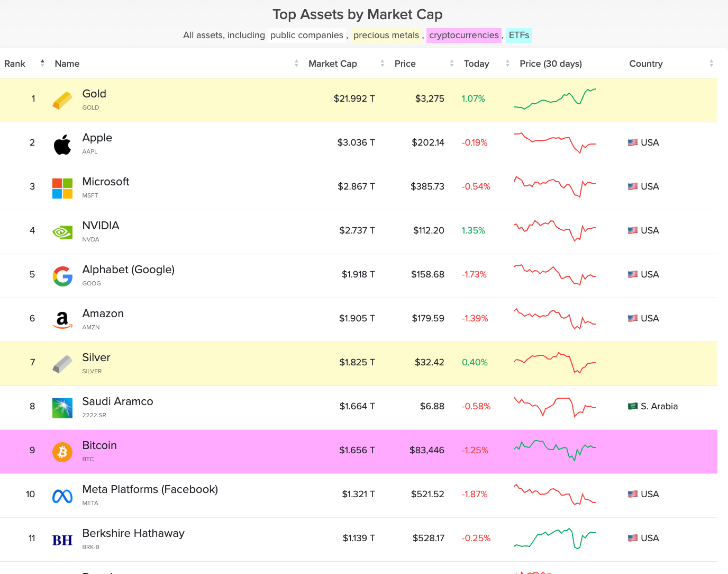Click the Microsoft logo icon
This screenshot has width=728, height=574.
click(62, 188)
